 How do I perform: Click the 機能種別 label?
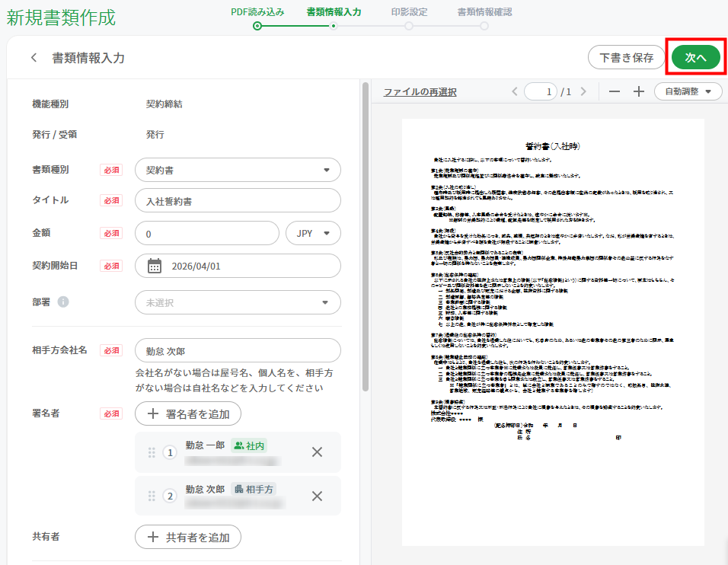[50, 104]
